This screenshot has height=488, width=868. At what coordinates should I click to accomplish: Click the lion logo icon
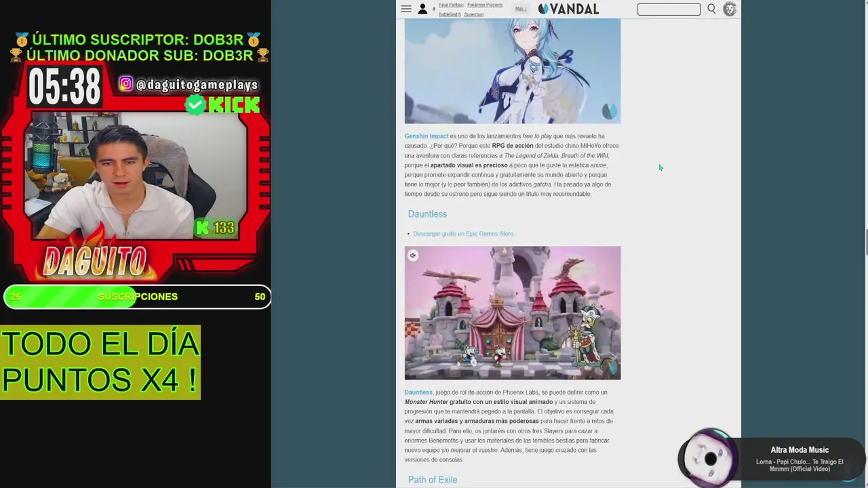[730, 9]
